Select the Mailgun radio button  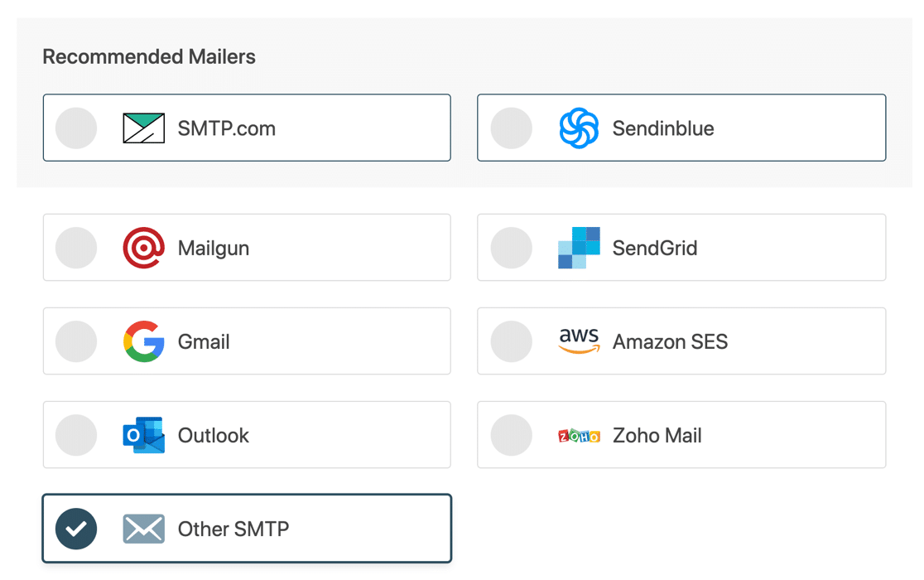pos(75,247)
